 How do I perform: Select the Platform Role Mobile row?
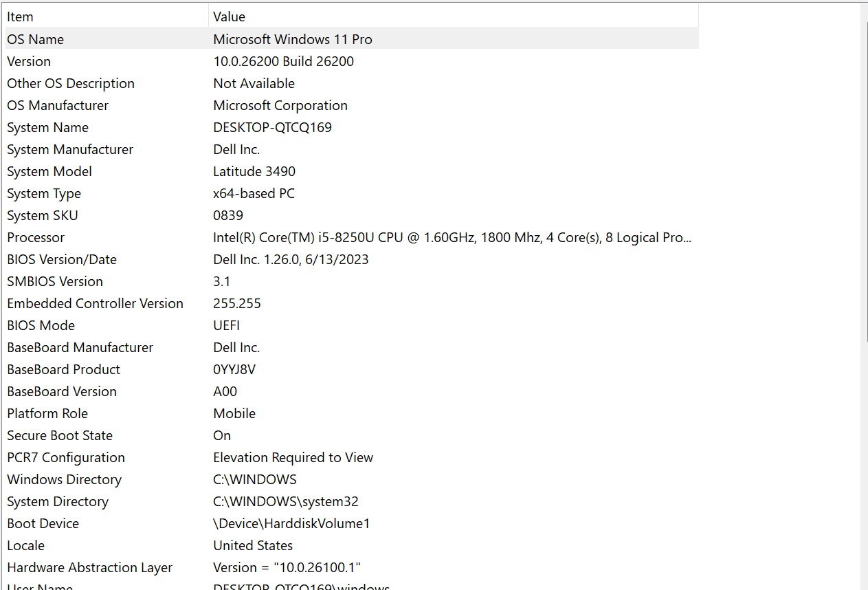coord(351,413)
